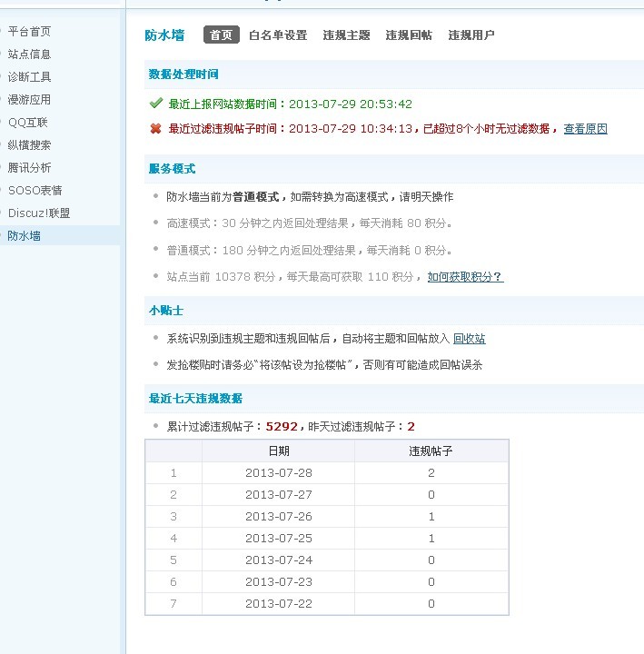Image resolution: width=644 pixels, height=654 pixels.
Task: Click date cell 2013-07-25
Action: coord(279,539)
